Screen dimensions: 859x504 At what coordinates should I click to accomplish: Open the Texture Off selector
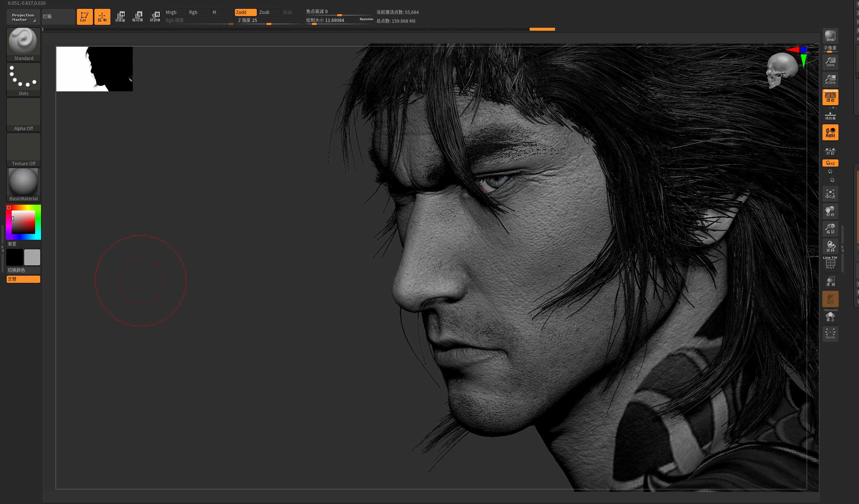[x=23, y=149]
